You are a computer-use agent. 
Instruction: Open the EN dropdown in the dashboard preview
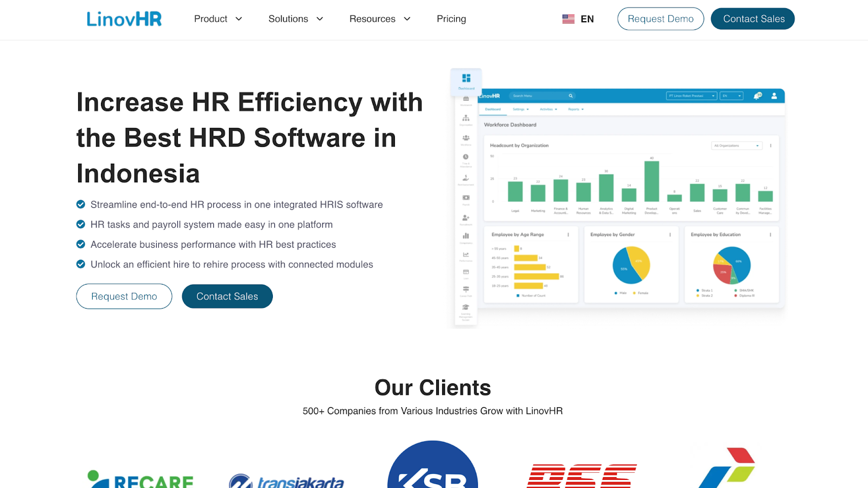(732, 96)
